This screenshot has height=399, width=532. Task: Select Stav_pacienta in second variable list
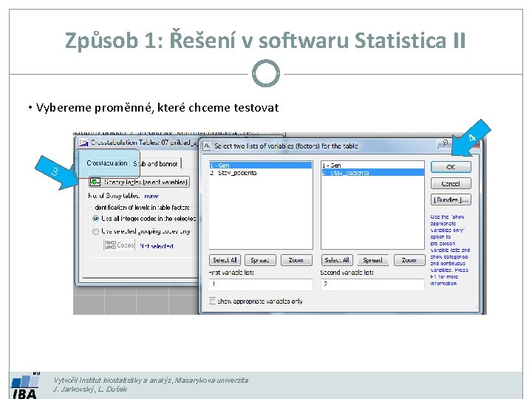pos(372,173)
